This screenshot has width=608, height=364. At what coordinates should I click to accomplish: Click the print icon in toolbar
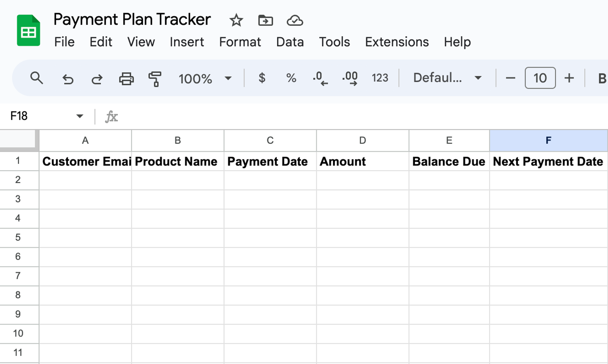pos(126,78)
